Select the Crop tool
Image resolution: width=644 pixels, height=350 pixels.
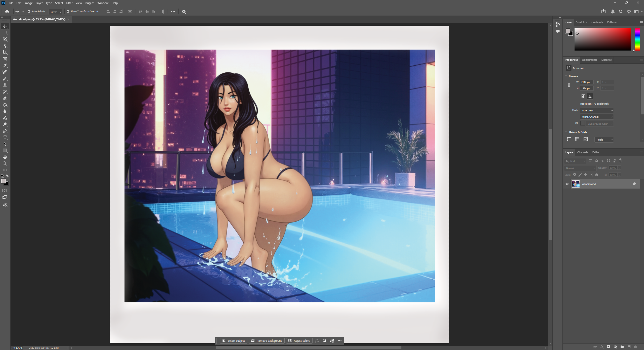coord(5,52)
